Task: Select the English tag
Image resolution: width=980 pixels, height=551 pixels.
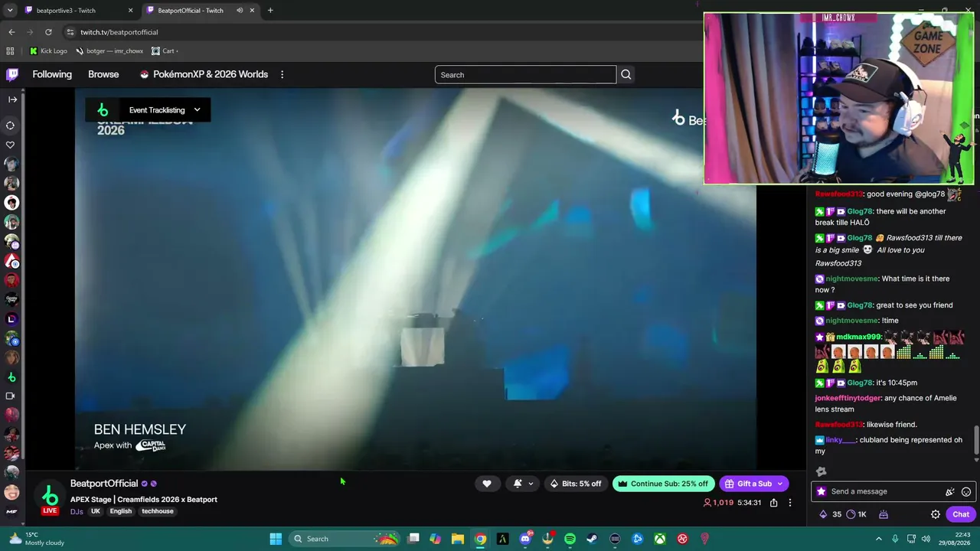Action: click(121, 511)
